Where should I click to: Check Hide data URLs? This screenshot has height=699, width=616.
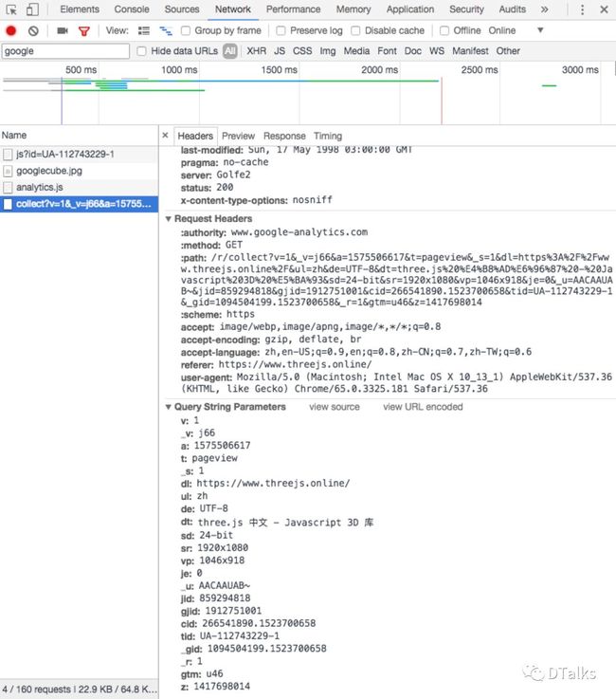tap(141, 51)
